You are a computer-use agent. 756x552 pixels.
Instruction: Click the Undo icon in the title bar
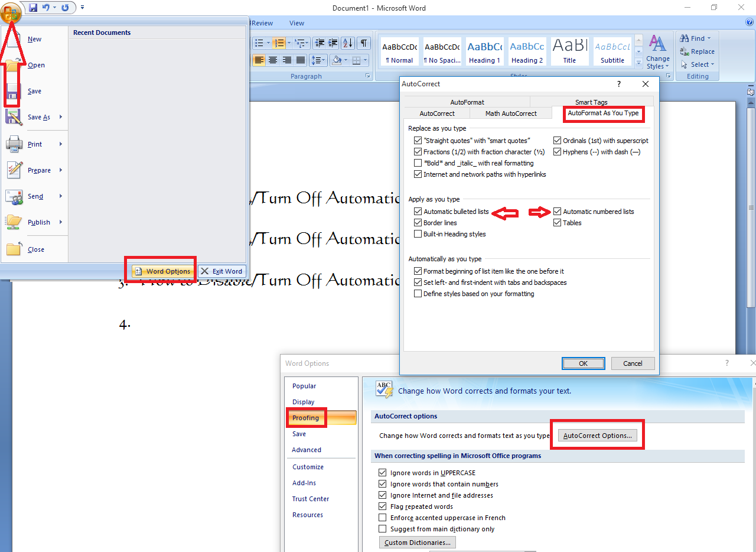tap(46, 8)
